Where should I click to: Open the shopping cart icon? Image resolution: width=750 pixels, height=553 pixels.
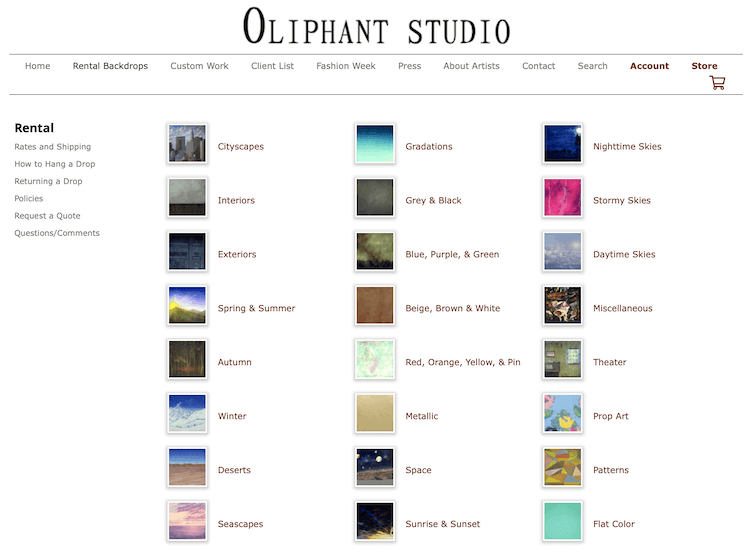[717, 83]
